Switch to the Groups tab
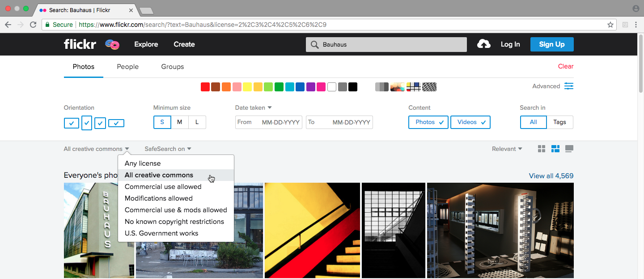 (173, 67)
